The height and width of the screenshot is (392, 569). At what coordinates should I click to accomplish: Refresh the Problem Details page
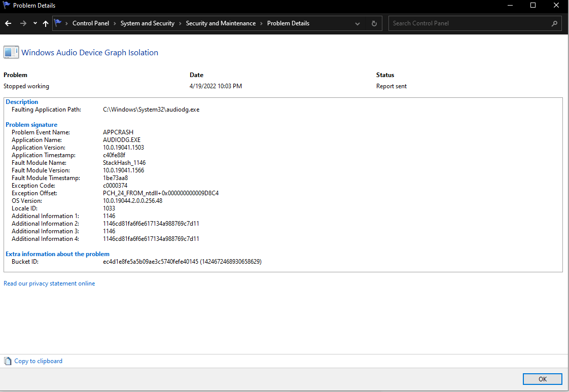(x=374, y=24)
